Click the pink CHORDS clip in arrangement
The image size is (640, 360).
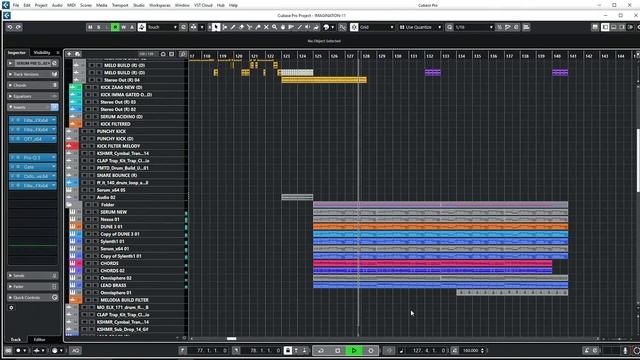coord(432,263)
